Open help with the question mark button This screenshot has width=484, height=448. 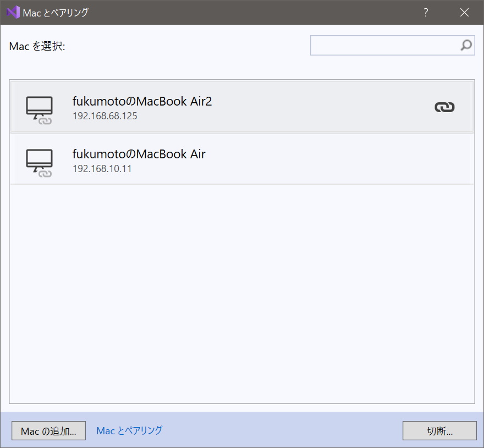(426, 12)
